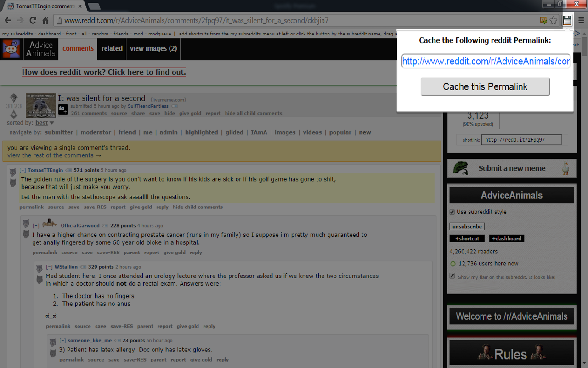Upvote OfficialGarwood's comment
The image size is (588, 368).
tap(26, 224)
